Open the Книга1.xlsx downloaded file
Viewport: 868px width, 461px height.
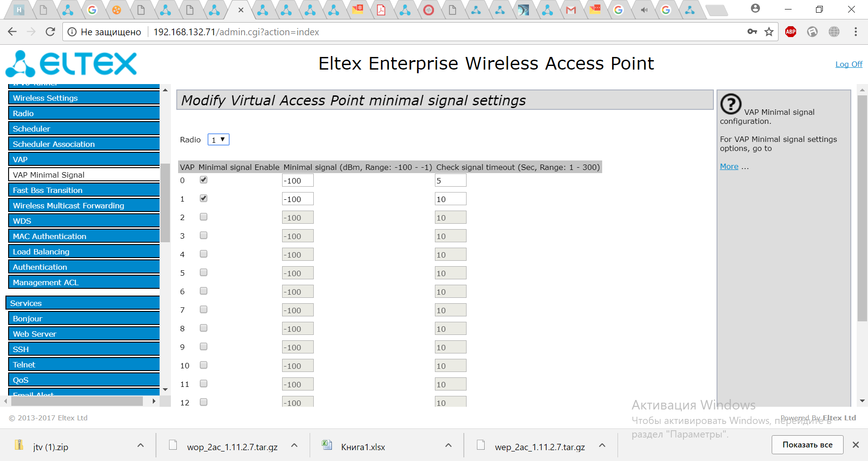[363, 447]
